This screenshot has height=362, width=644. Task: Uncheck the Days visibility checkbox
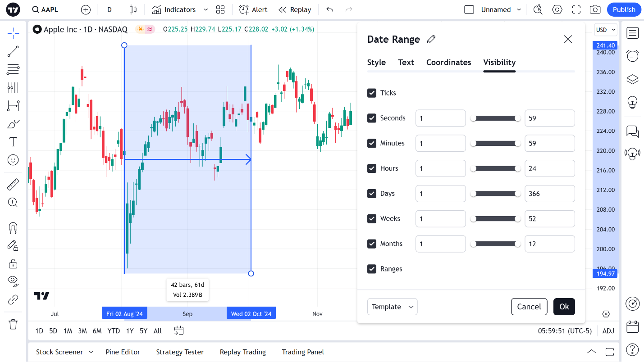coord(372,194)
